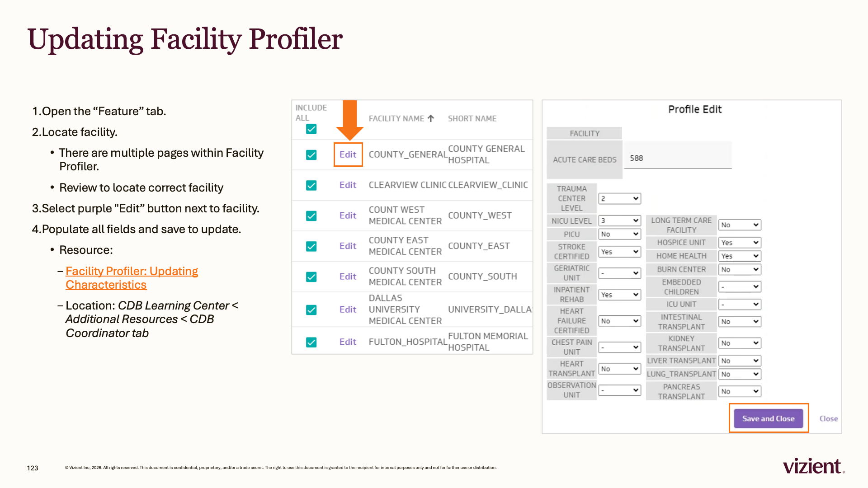Screen dimensions: 868x488
Task: Open the Heart Failure Certified dropdown
Action: pyautogui.click(x=619, y=321)
